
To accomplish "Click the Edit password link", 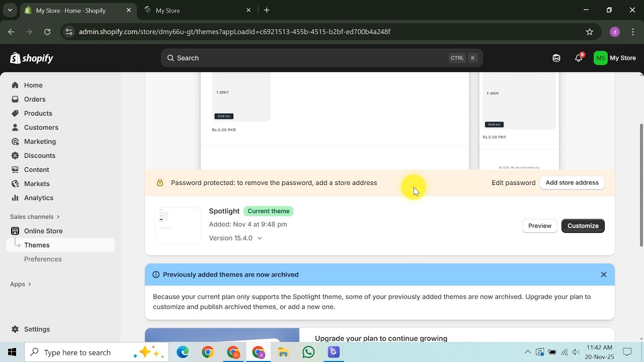I will point(514,183).
